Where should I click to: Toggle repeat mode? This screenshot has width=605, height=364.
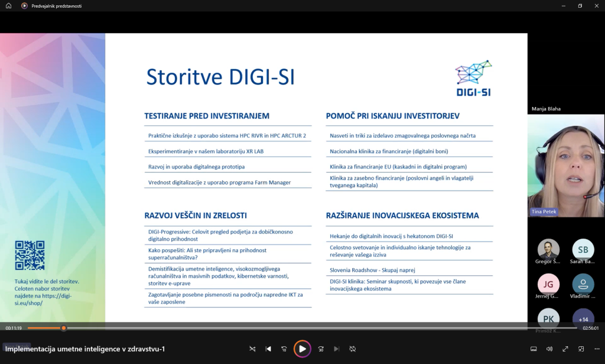click(x=352, y=349)
